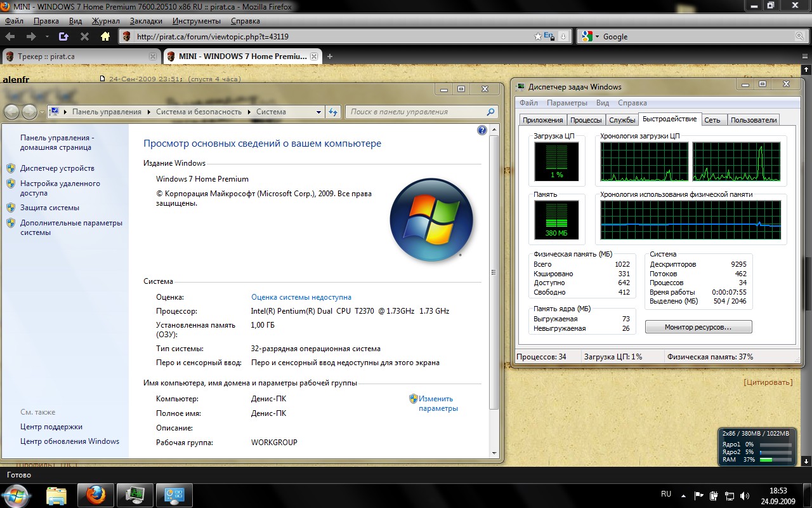Switch to the Пользователи tab
This screenshot has height=508, width=812.
(753, 120)
